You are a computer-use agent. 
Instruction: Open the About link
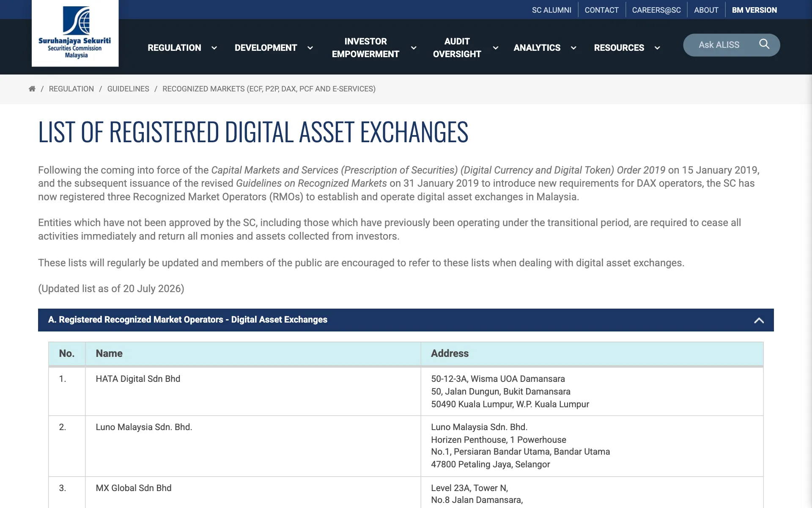coord(706,10)
